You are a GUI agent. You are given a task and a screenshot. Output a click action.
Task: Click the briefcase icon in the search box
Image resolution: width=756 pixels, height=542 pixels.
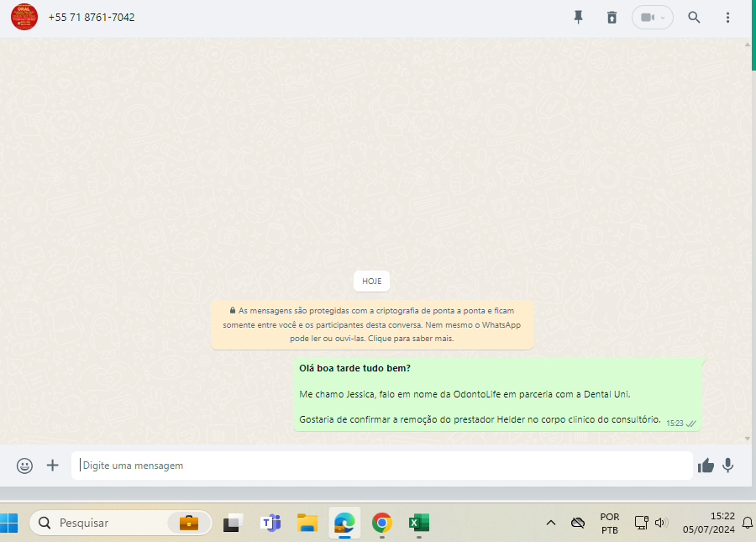pyautogui.click(x=188, y=523)
